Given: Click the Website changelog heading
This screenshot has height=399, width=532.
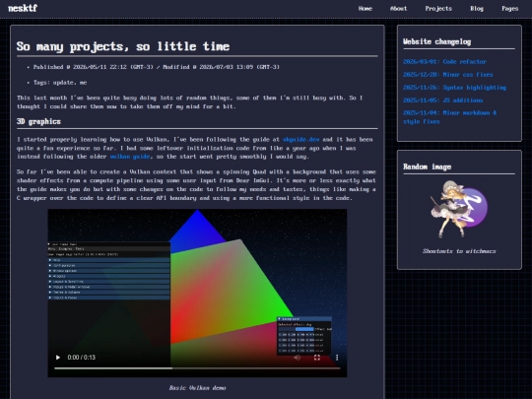Looking at the screenshot, I should pyautogui.click(x=437, y=41).
